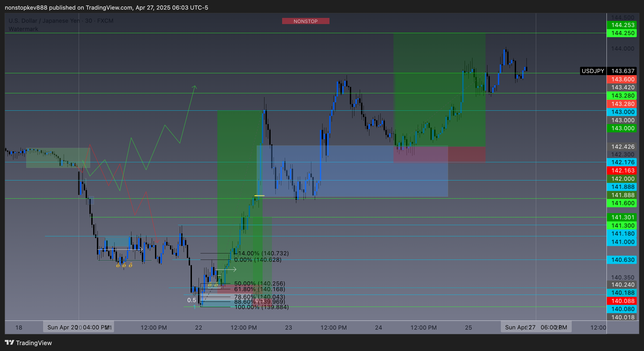
Task: Click the Fibonacci label 50.00% (140.256)
Action: (260, 283)
